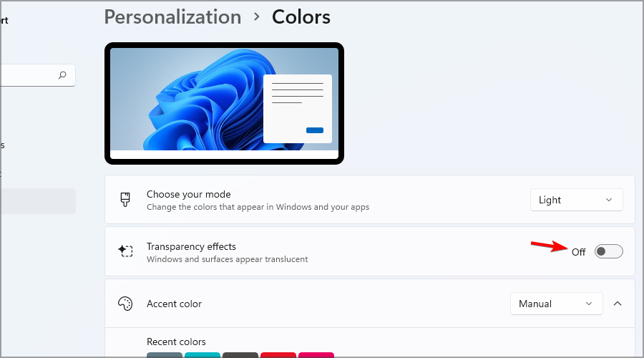Click the Transparency effects setting label
Screen dimensions: 644x358
pyautogui.click(x=191, y=246)
